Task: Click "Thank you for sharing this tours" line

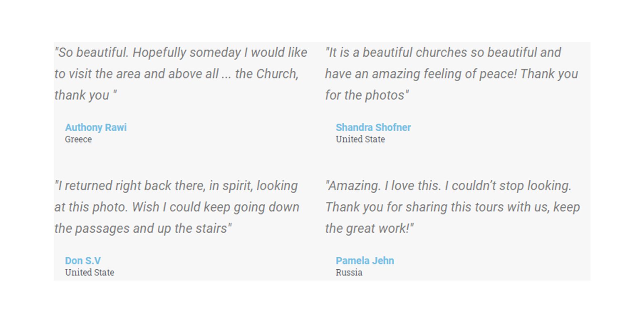Action: [452, 207]
